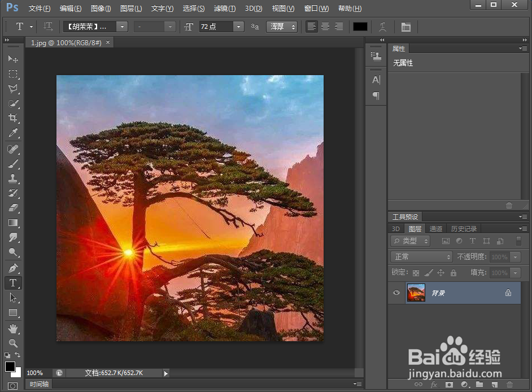Select the Brush tool
The height and width of the screenshot is (392, 532).
13,164
